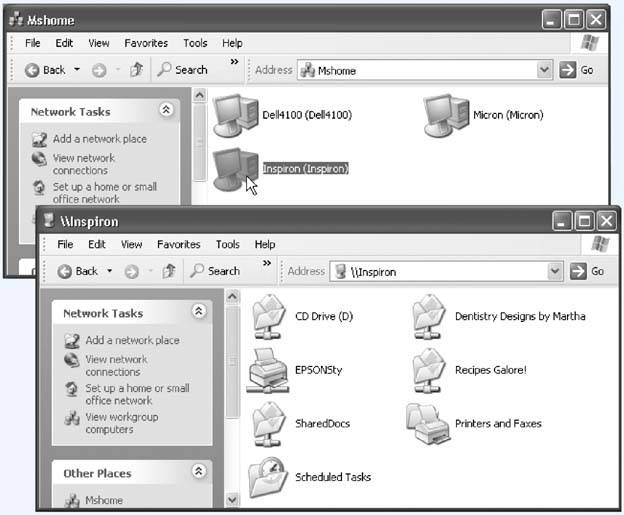Open Tools menu in the \\Inspiron window
The width and height of the screenshot is (624, 515).
(x=228, y=244)
